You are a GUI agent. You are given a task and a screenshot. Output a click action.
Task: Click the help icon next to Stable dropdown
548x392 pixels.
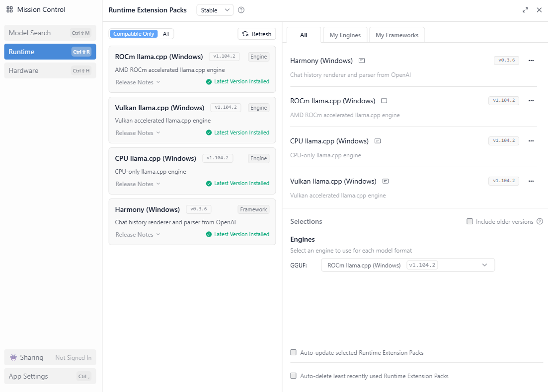241,10
